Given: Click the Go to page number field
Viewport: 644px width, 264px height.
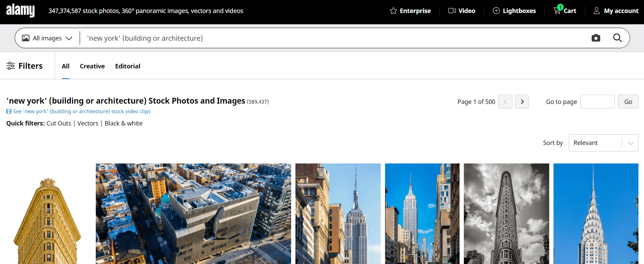Looking at the screenshot, I should click(597, 102).
